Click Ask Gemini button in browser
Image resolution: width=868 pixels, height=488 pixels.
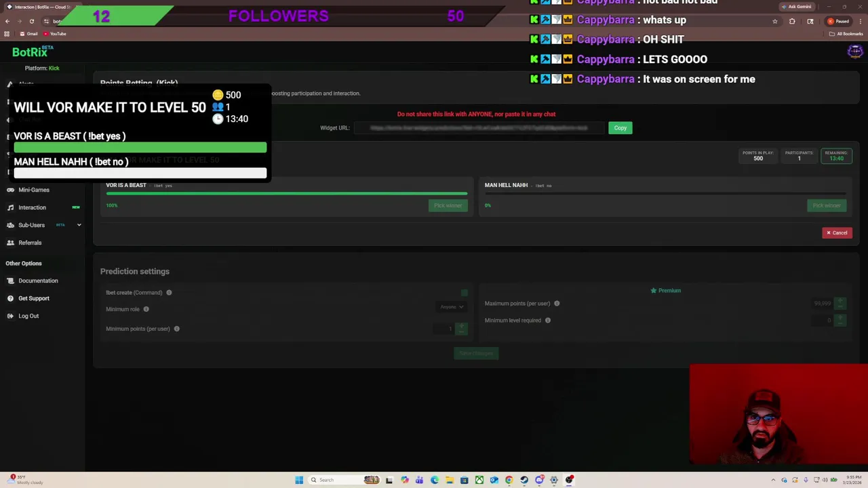[x=796, y=7]
